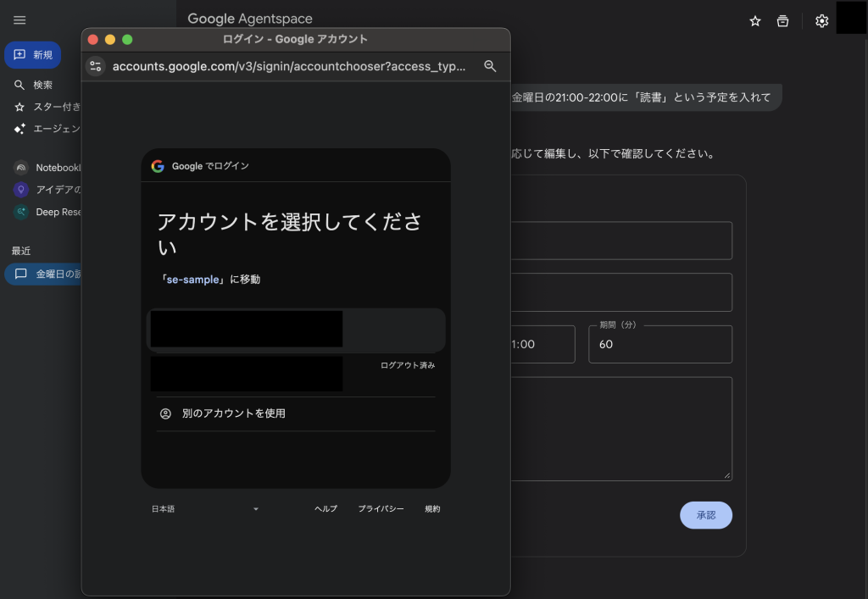Open the hamburger main menu

tap(19, 20)
